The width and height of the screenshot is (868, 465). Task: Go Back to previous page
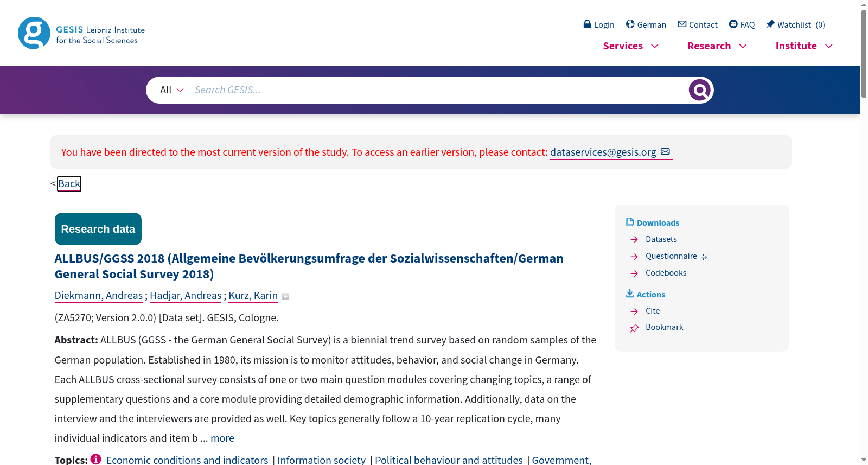pyautogui.click(x=69, y=184)
